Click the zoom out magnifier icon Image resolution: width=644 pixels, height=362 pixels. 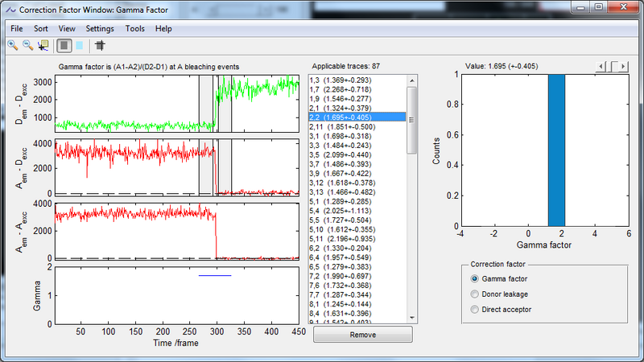[x=27, y=45]
